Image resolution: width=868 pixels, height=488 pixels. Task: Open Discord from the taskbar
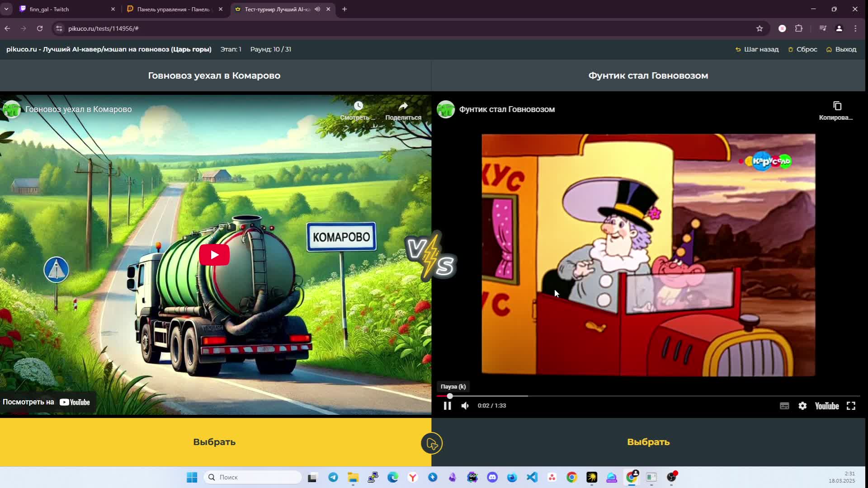[492, 477]
